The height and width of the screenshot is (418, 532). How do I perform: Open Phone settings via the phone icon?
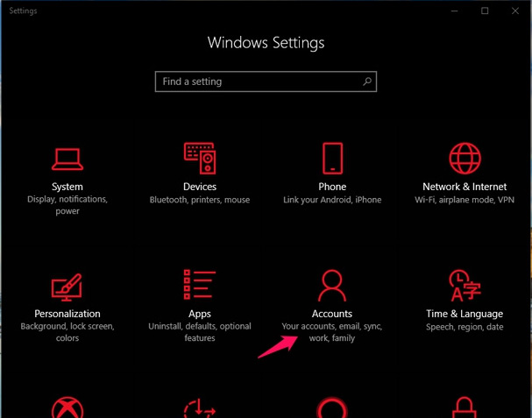pyautogui.click(x=332, y=158)
